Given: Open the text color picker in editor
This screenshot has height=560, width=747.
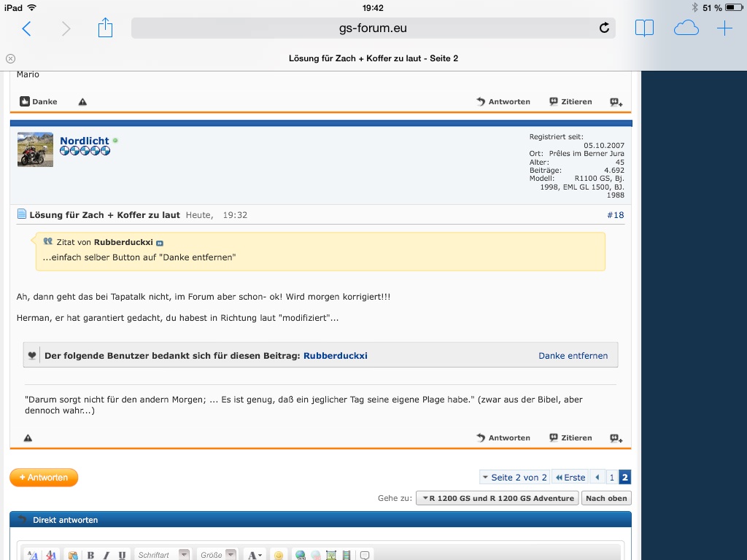Looking at the screenshot, I should coord(254,555).
